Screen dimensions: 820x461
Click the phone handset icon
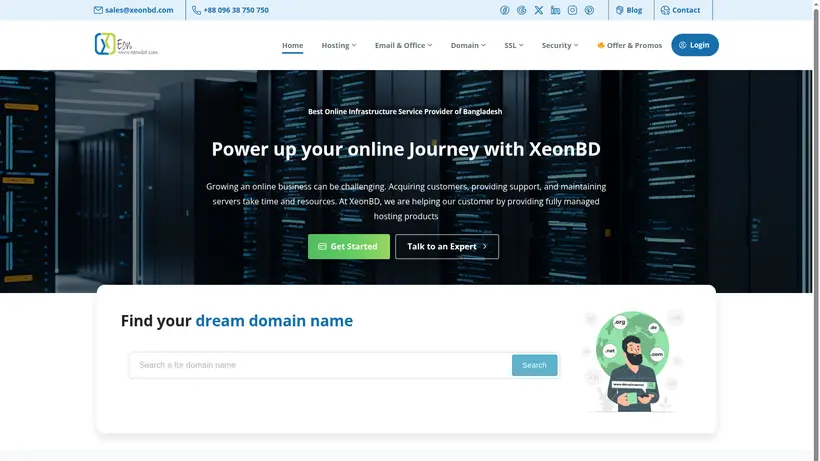[197, 10]
